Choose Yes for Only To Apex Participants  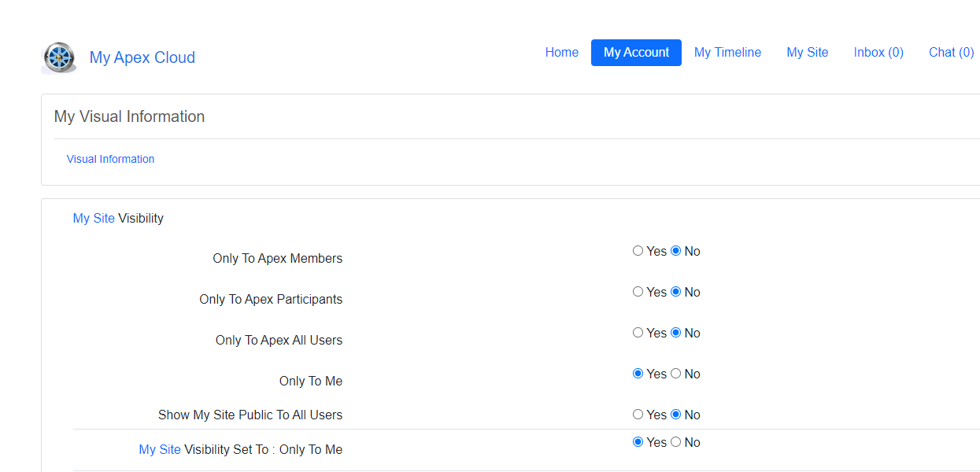(638, 292)
